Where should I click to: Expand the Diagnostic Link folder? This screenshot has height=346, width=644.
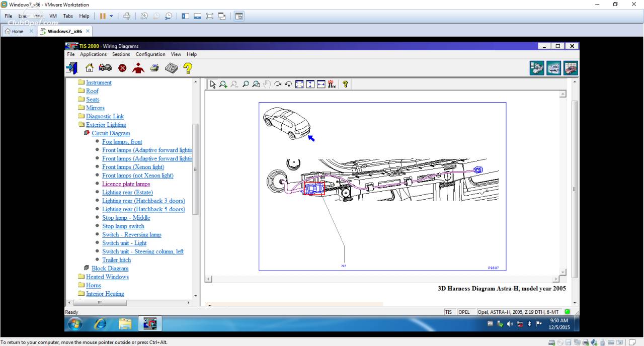tap(81, 116)
